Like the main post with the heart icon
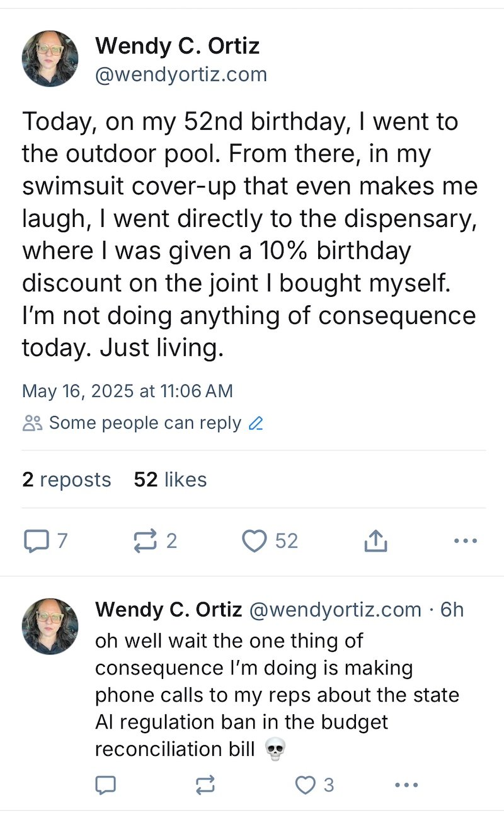Image resolution: width=504 pixels, height=817 pixels. [x=253, y=540]
